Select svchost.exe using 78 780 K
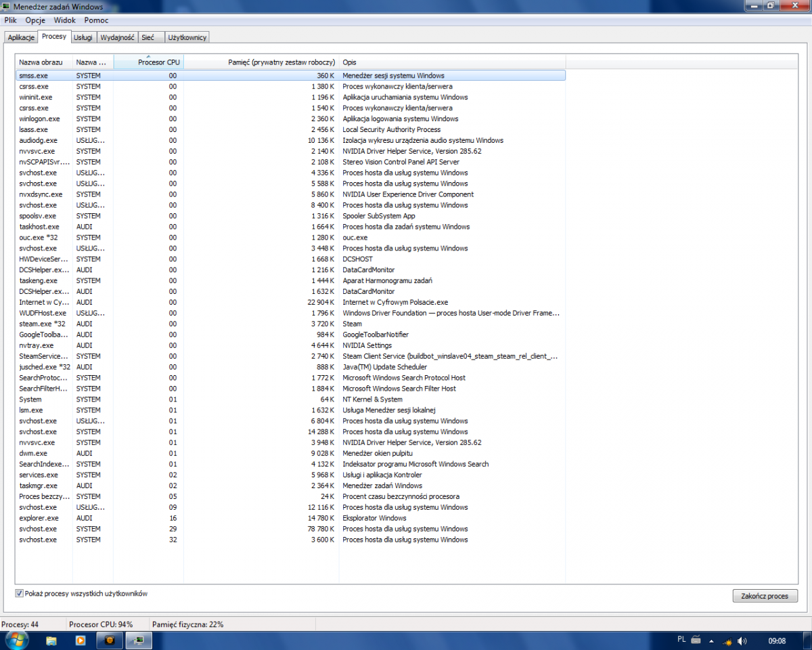This screenshot has width=812, height=650. (x=290, y=529)
